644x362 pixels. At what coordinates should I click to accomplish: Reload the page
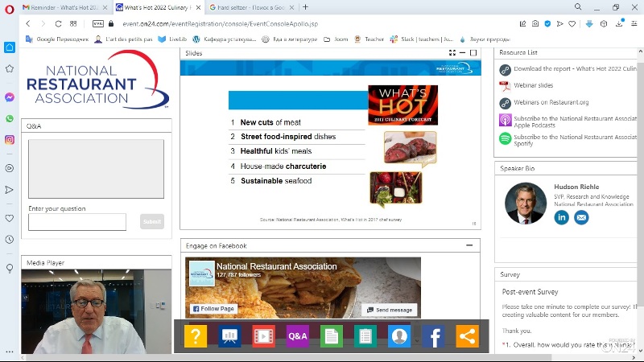[58, 24]
